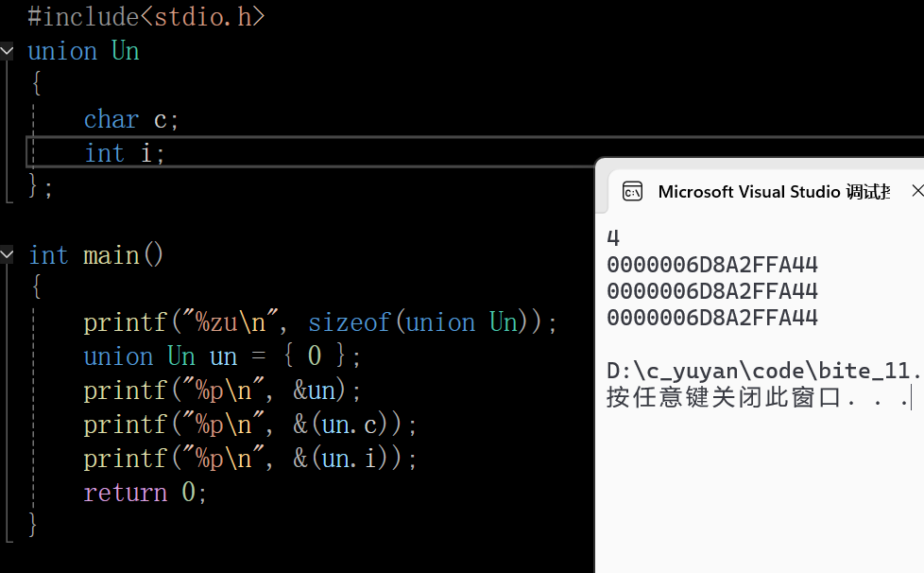Click the 'char c;' declaration line
Image resolution: width=924 pixels, height=573 pixels.
[130, 120]
